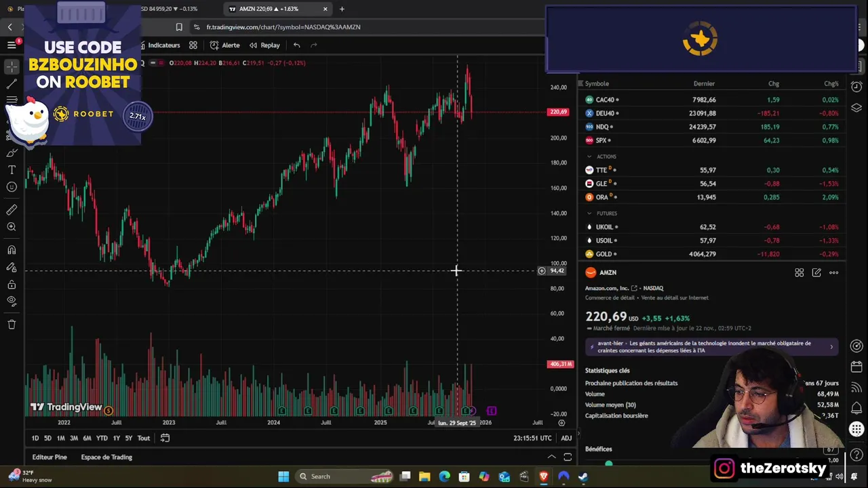Viewport: 868px width, 488px height.
Task: Open the object tree layers icon
Action: (856, 108)
